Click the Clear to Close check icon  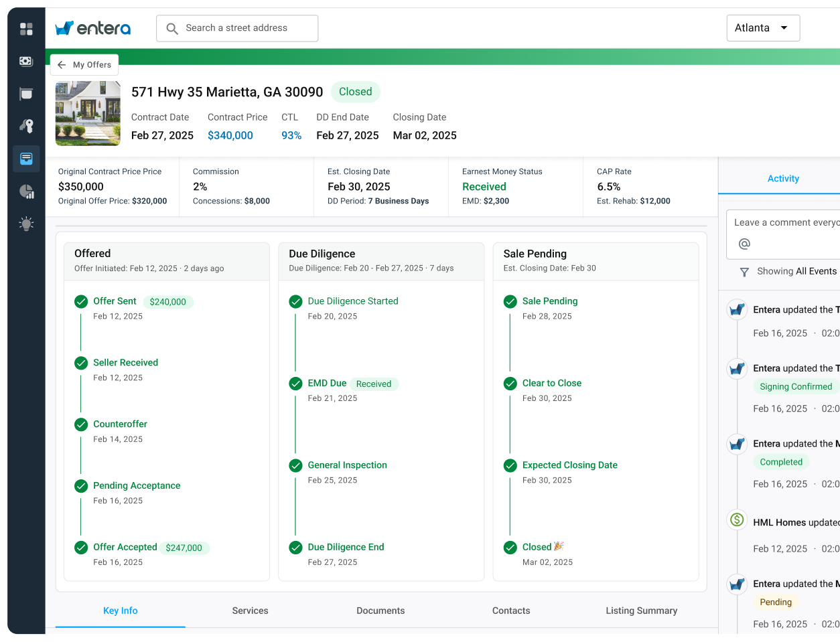pos(510,384)
